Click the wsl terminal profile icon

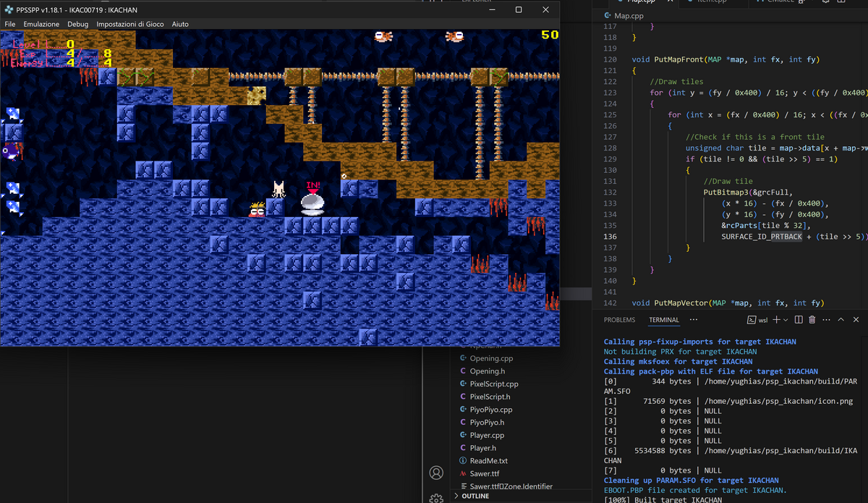point(751,320)
